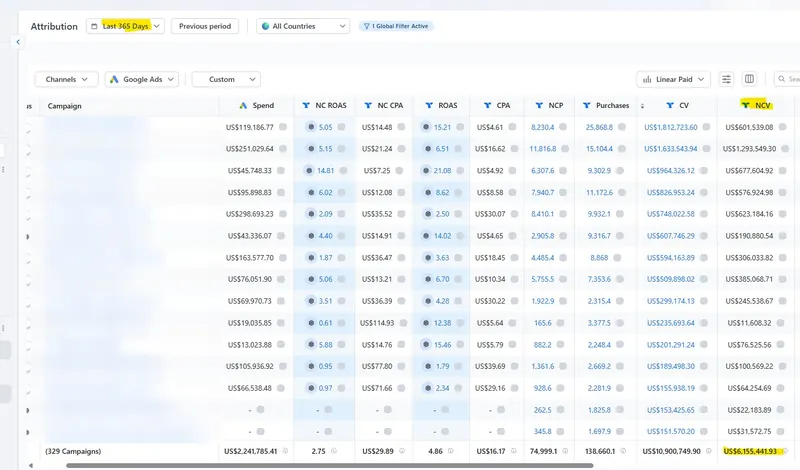This screenshot has height=470, width=800.
Task: Sort by the Campaign column header
Action: [x=64, y=106]
